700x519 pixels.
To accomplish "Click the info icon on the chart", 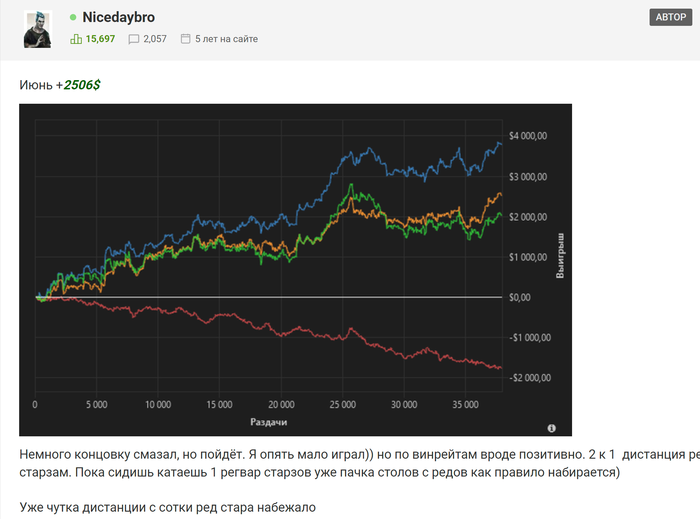I will [552, 428].
